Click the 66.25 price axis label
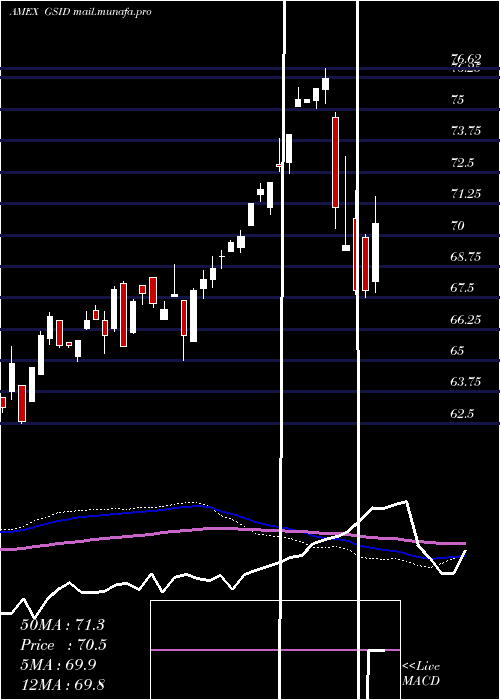Screen dimensions: 500x700 [466, 320]
